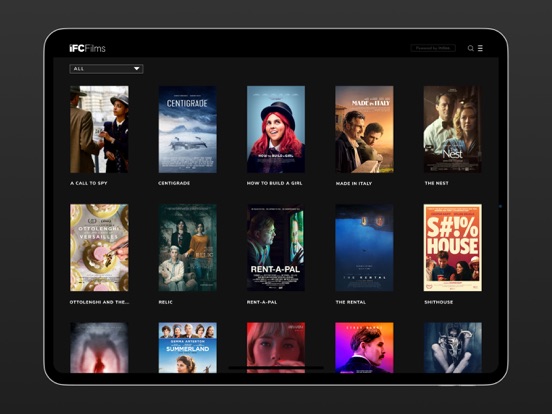Click the SHITHOUSE title text

[439, 302]
